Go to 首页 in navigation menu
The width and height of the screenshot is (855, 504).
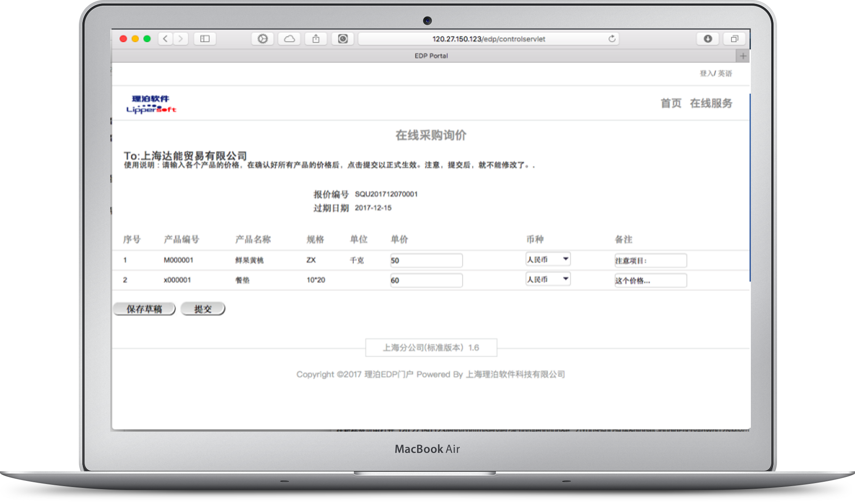tap(671, 103)
